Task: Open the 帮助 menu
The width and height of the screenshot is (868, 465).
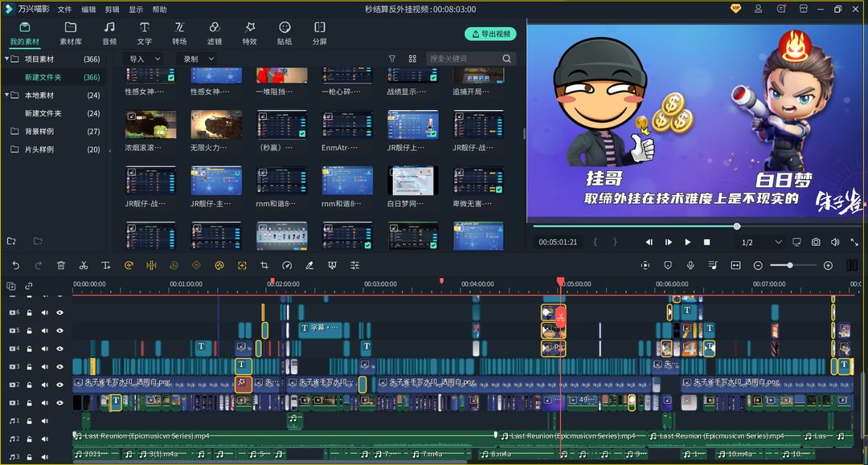Action: point(159,10)
